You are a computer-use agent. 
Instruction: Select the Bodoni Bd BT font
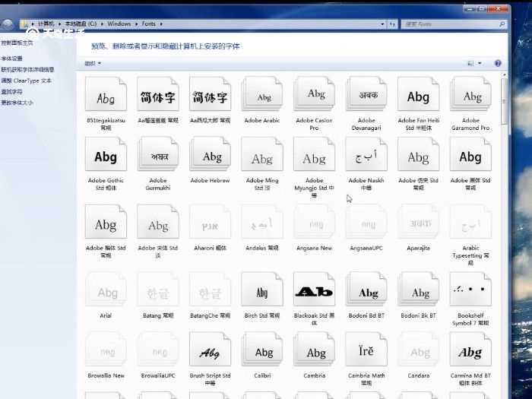(x=366, y=290)
